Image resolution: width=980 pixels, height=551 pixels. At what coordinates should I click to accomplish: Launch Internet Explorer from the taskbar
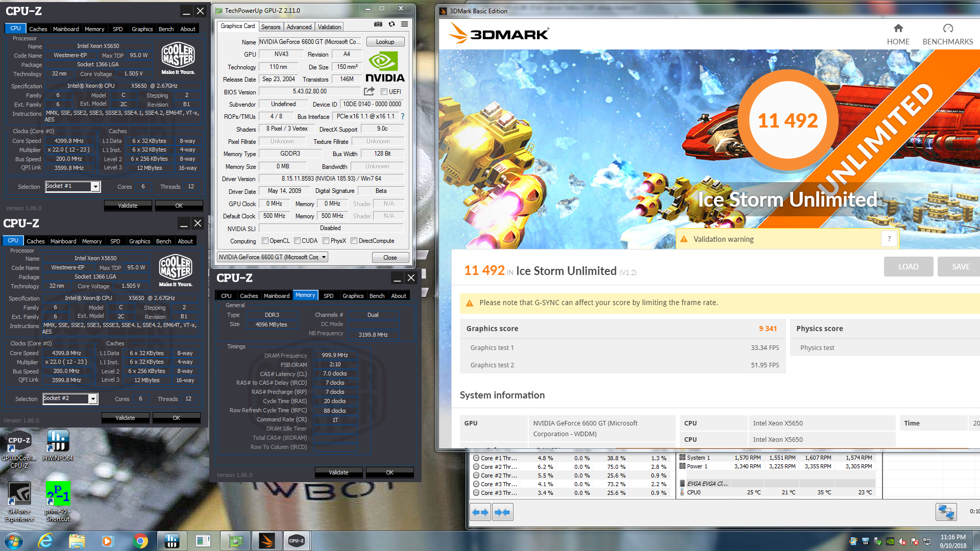click(x=46, y=541)
